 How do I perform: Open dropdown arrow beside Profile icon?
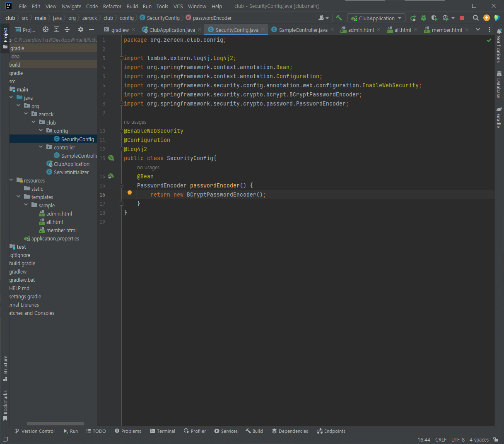click(453, 18)
